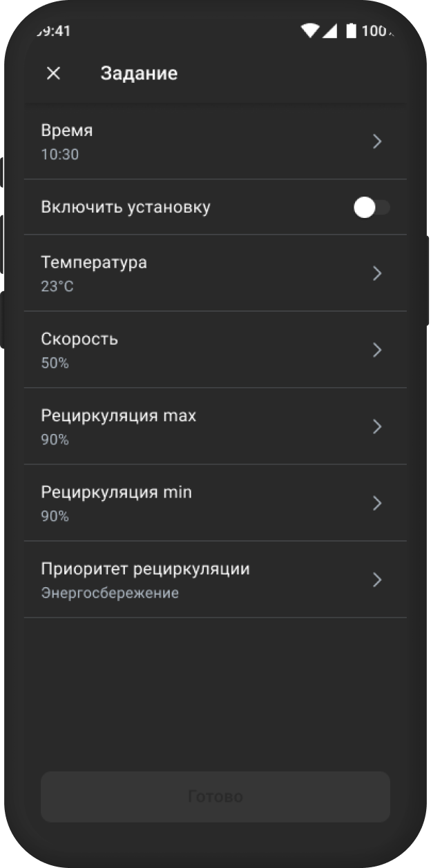Open Приоритет рециркуляции chevron

click(x=377, y=580)
